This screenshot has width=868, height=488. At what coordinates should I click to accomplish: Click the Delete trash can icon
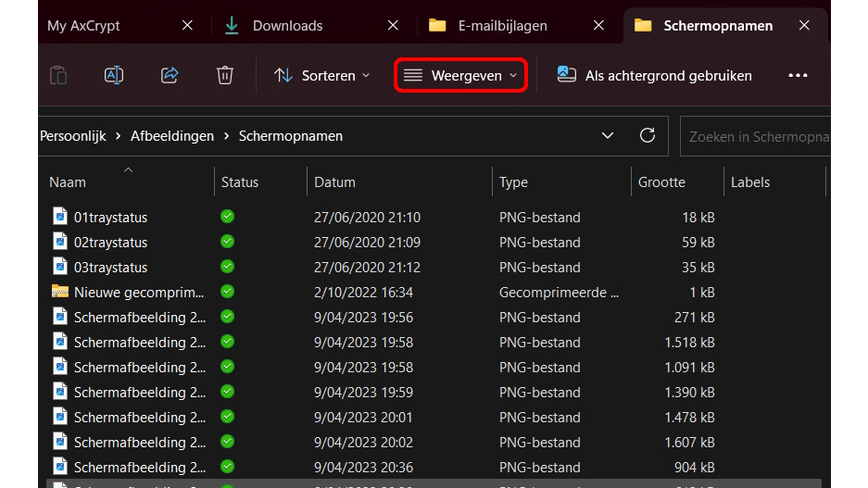pos(225,76)
